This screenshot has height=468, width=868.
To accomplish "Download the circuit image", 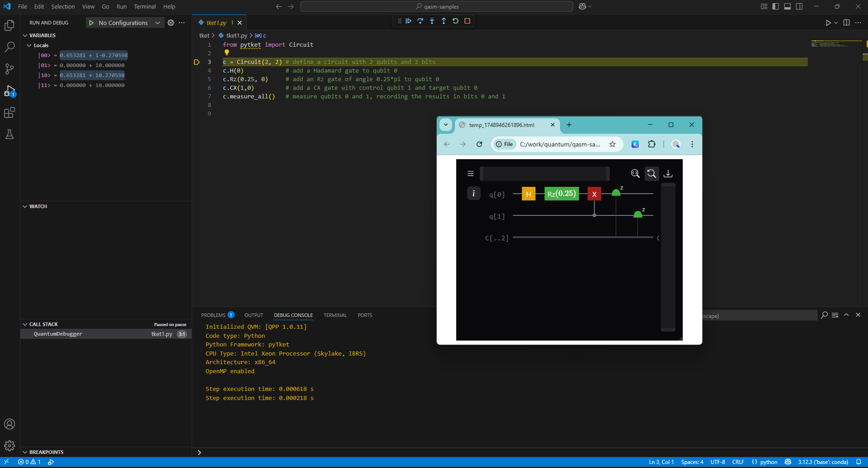I will click(x=668, y=173).
